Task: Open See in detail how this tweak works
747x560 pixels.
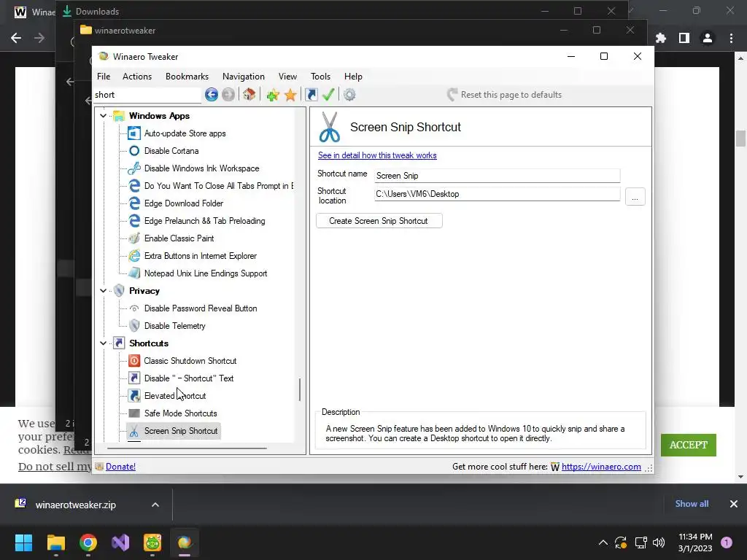Action: pos(377,155)
